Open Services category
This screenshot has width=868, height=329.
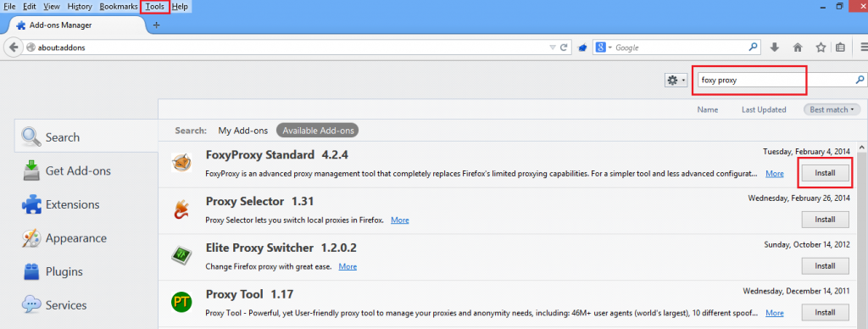(54, 305)
